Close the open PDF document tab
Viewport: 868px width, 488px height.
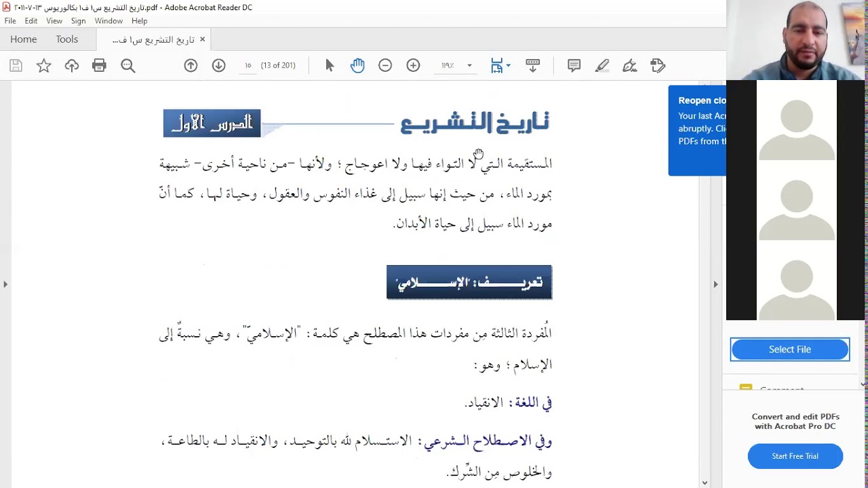202,39
